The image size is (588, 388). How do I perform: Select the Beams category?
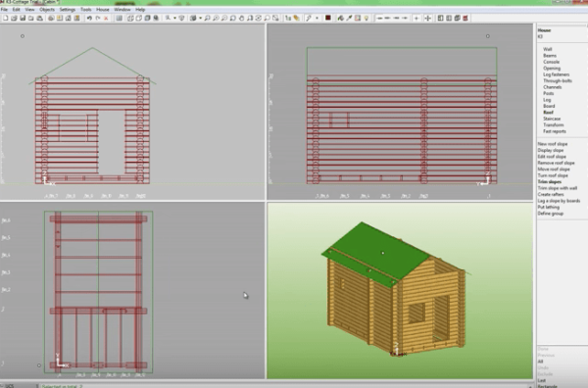pos(550,56)
